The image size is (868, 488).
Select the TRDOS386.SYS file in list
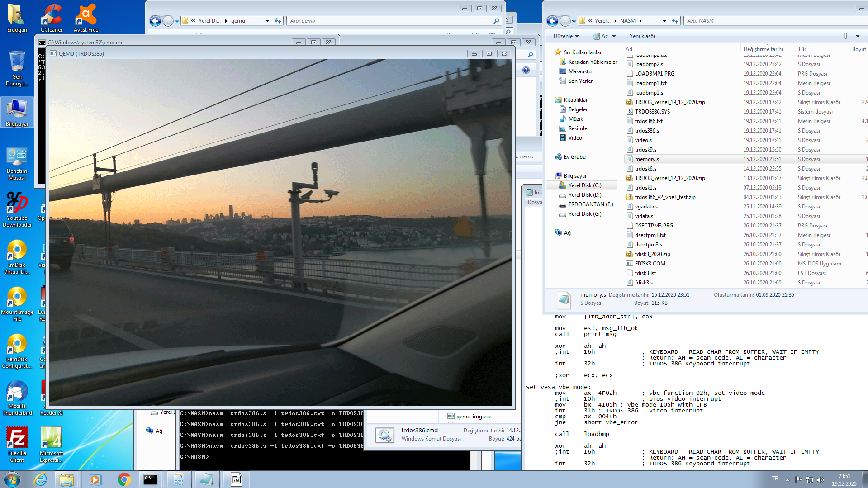click(x=652, y=112)
